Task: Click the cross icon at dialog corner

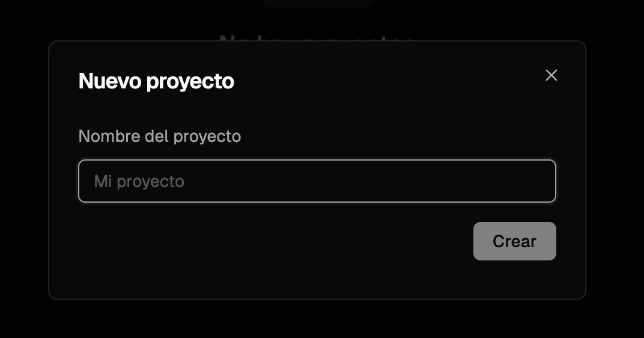Action: pos(551,75)
